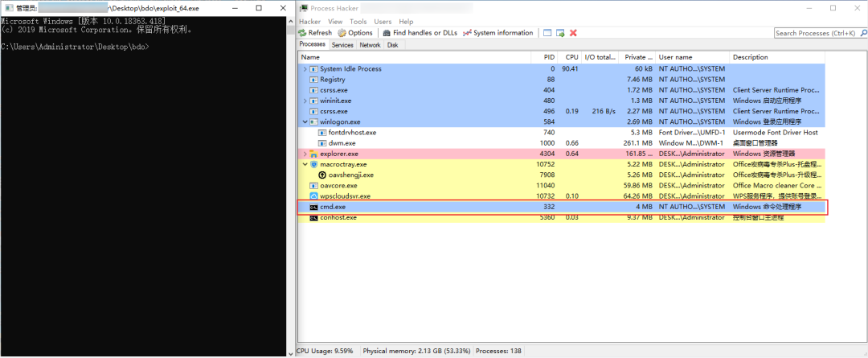Click the command prompt title bar icon
868x358 pixels.
point(9,8)
